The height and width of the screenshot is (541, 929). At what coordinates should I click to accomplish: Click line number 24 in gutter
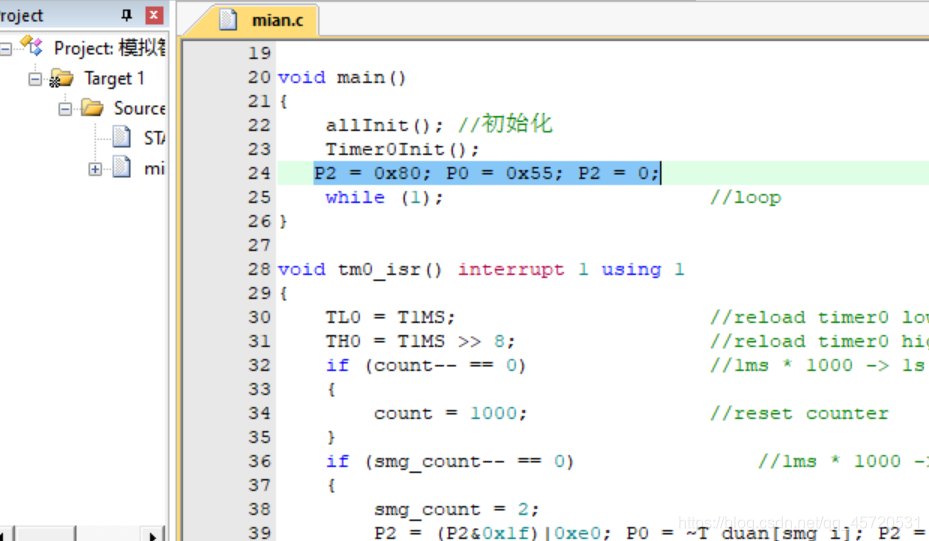(259, 173)
